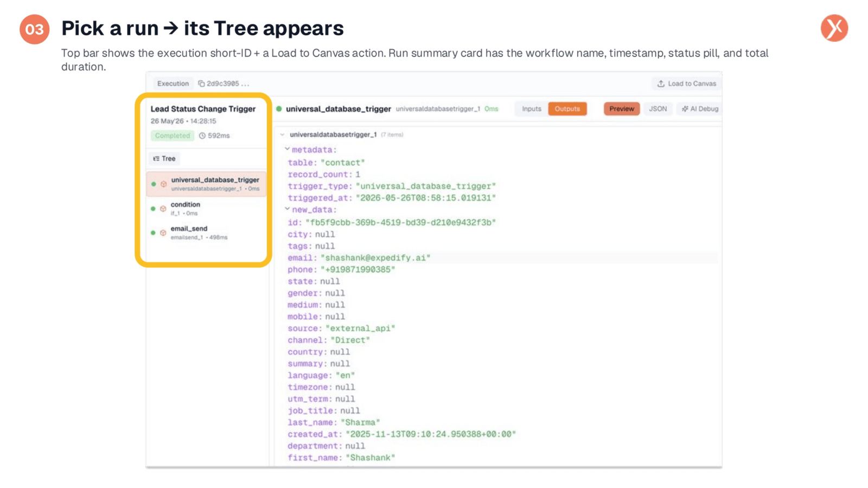The image size is (868, 488).
Task: Click the record_count value 1
Action: 358,175
